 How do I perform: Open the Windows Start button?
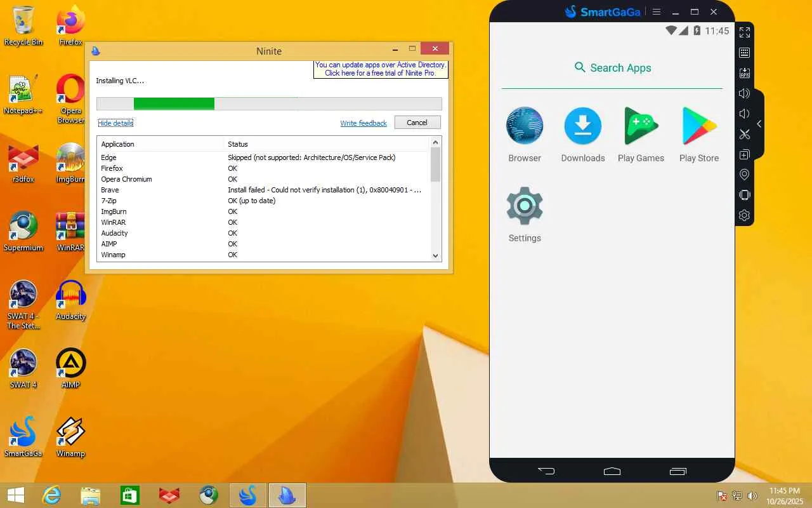click(x=15, y=495)
